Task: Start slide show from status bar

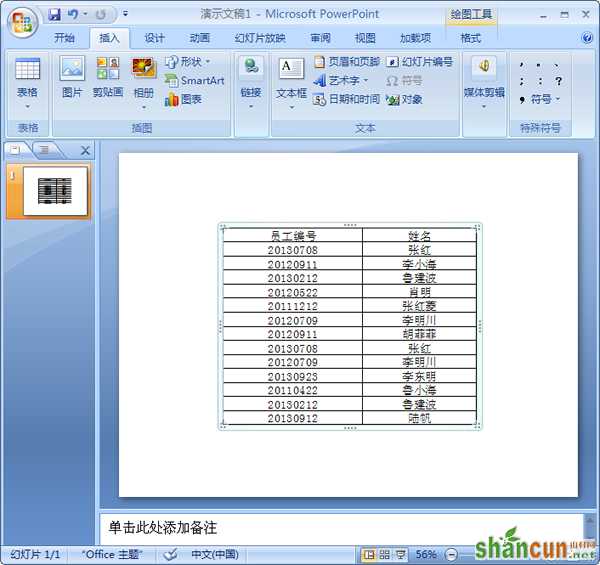Action: point(400,554)
